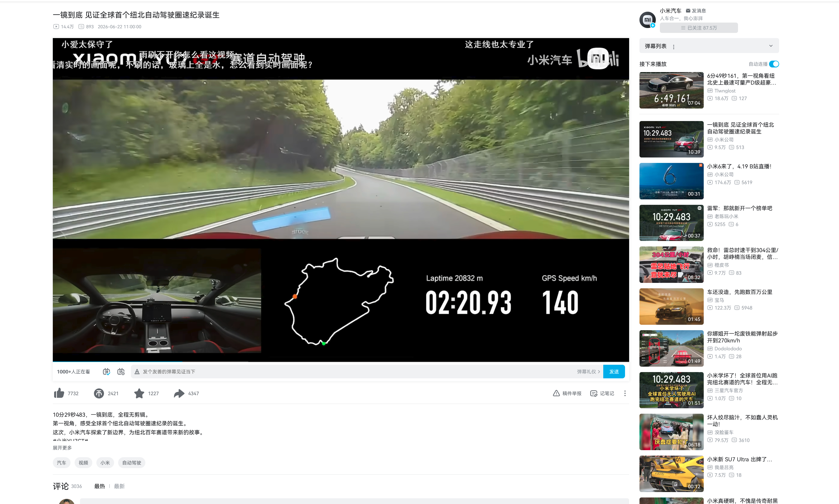This screenshot has width=839, height=504.
Task: Open the 已关注 87.5万 follow menu
Action: pyautogui.click(x=699, y=28)
